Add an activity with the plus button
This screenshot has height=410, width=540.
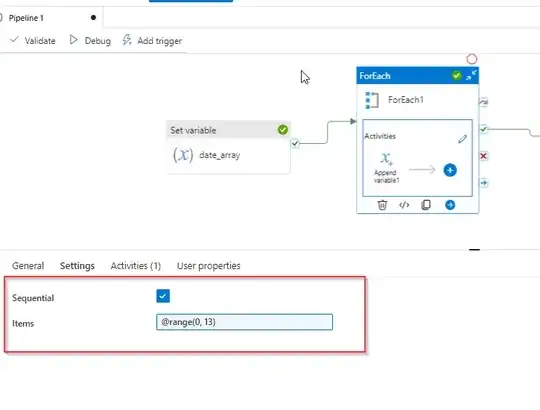tap(450, 170)
